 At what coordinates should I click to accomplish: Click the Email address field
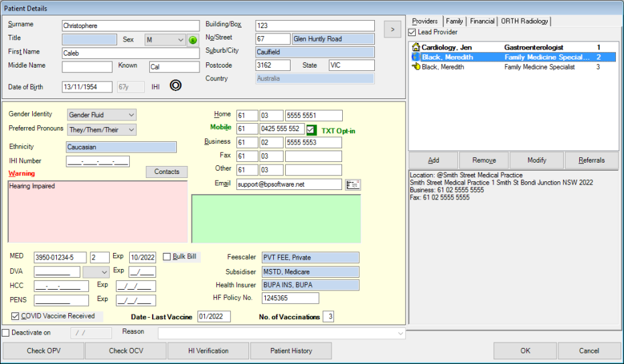click(289, 185)
